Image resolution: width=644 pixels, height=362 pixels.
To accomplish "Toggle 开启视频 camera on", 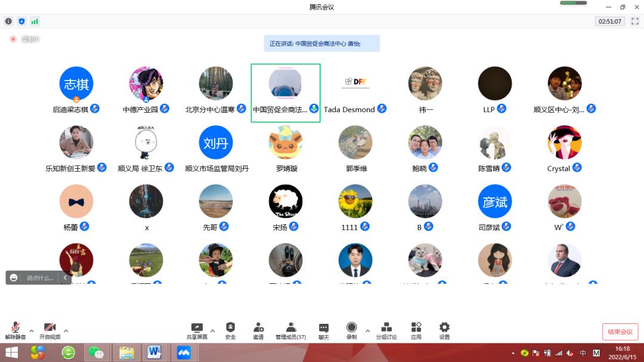I will 49,331.
